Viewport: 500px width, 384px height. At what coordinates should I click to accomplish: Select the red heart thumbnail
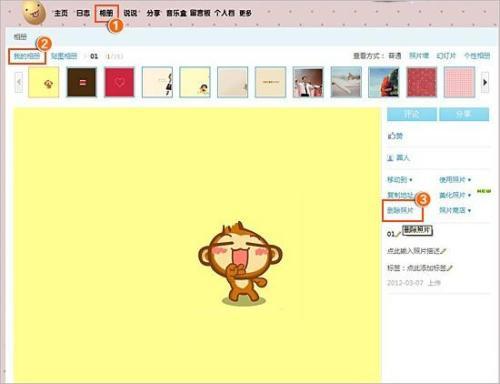(x=119, y=82)
